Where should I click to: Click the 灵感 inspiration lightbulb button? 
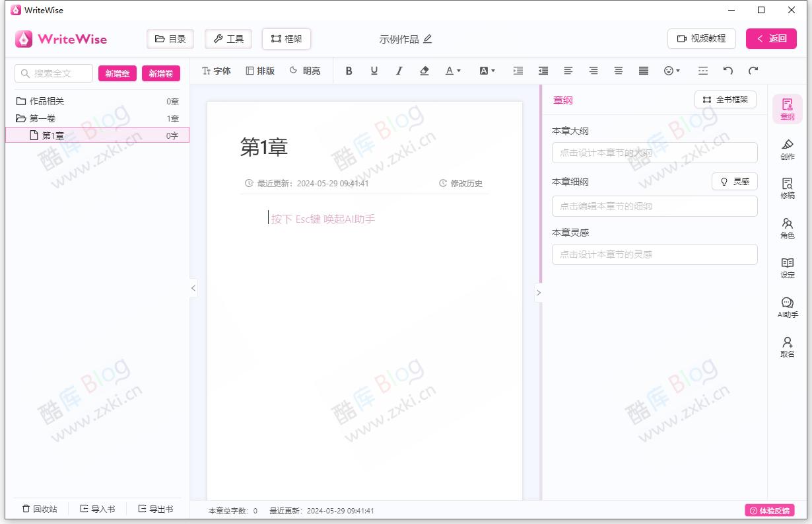[x=735, y=181]
